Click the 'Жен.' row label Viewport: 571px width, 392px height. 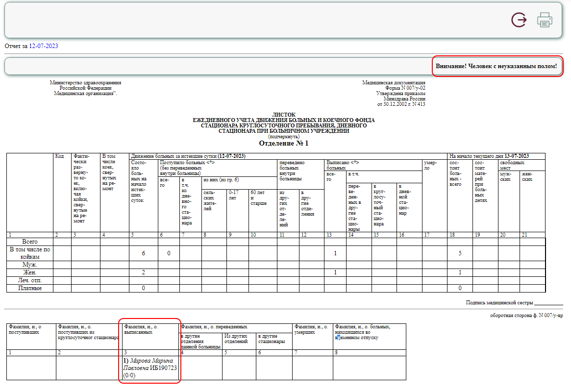(x=29, y=272)
